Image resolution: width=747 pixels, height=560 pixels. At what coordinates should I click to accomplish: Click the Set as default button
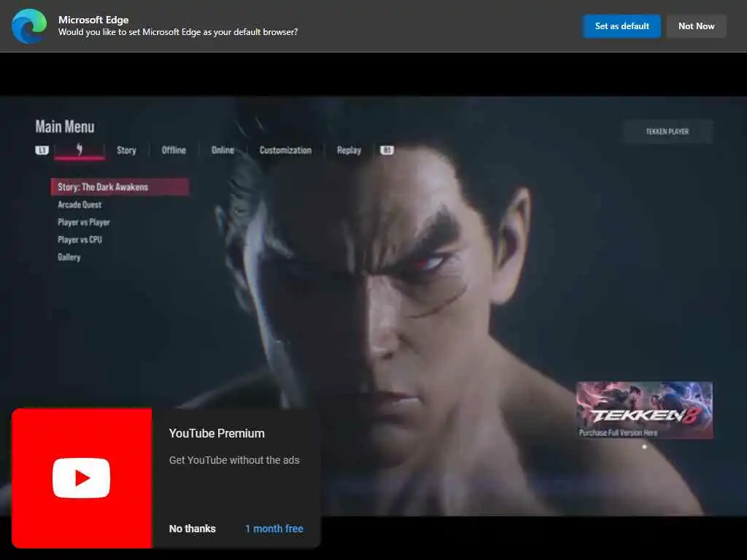(x=622, y=26)
